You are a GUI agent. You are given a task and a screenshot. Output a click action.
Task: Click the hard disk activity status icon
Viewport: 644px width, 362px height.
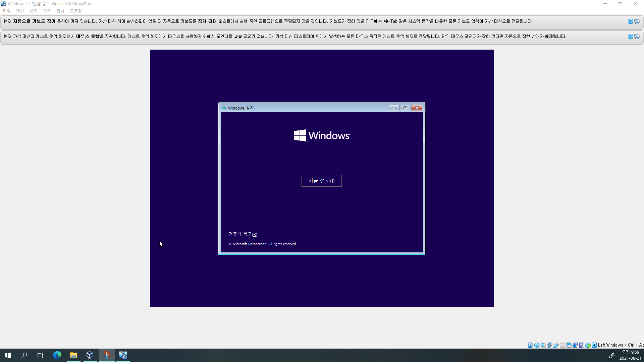pyautogui.click(x=530, y=345)
